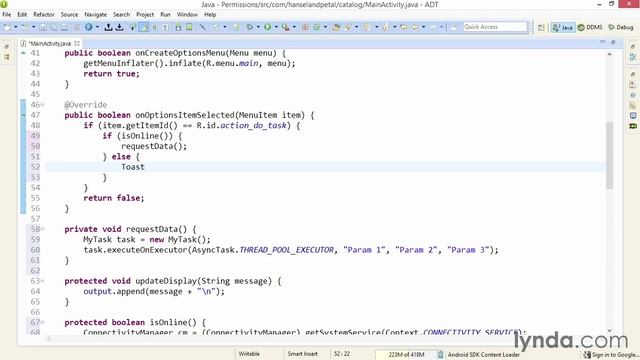This screenshot has height=360, width=640.
Task: Click the green Run toolbar button
Action: (267, 27)
